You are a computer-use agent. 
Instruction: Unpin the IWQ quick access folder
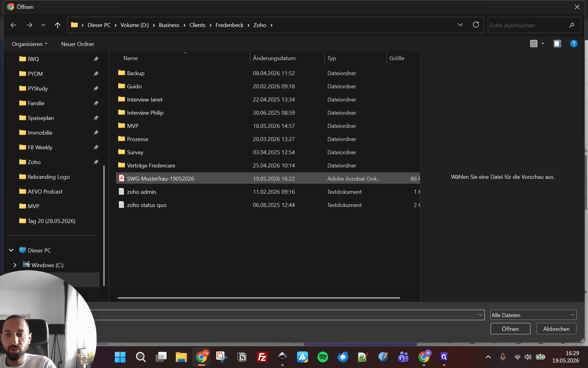point(96,59)
